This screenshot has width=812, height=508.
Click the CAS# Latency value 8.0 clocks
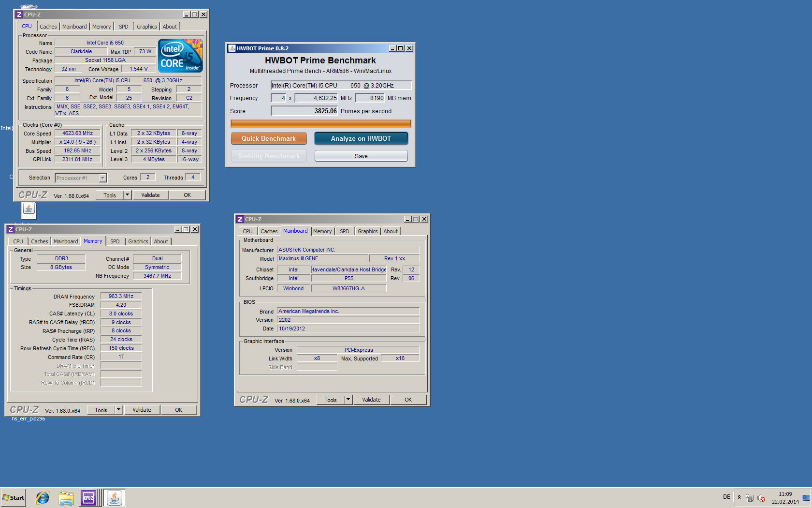pyautogui.click(x=121, y=314)
